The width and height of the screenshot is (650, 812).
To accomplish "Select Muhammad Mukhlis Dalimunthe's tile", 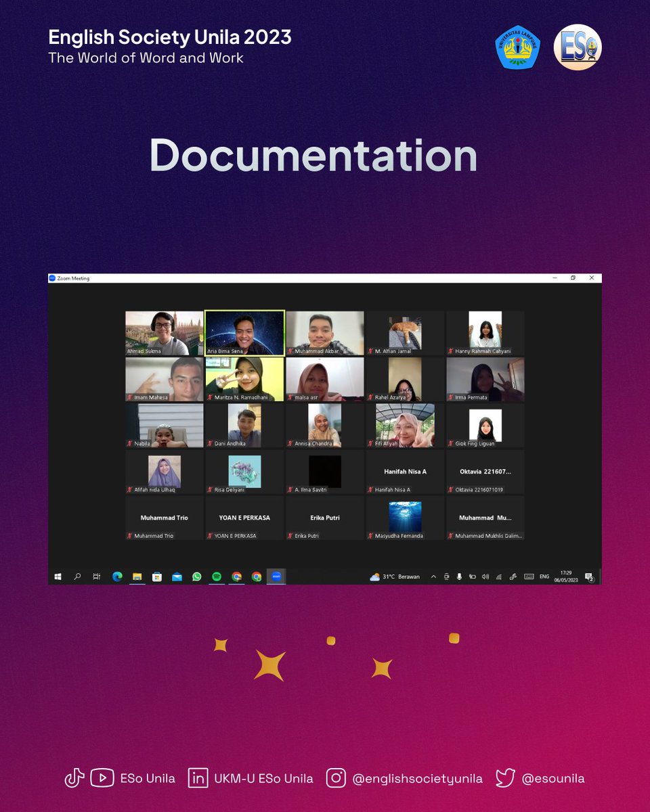I will (x=485, y=518).
